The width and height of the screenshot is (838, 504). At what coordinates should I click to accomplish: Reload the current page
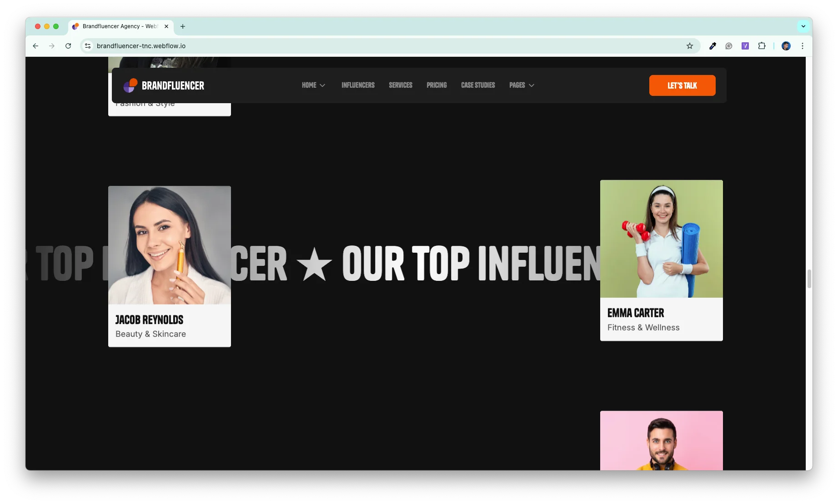68,46
